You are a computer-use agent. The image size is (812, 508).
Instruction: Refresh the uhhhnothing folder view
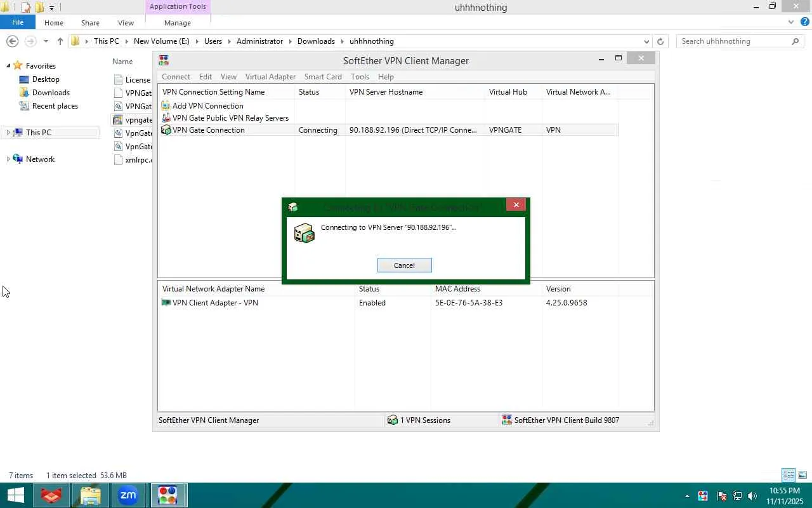click(660, 41)
